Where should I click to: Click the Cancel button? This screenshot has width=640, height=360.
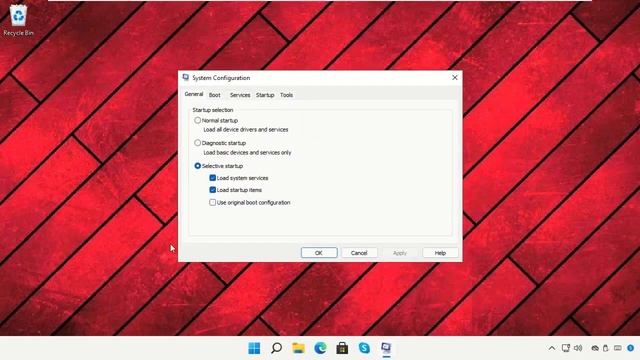(359, 253)
